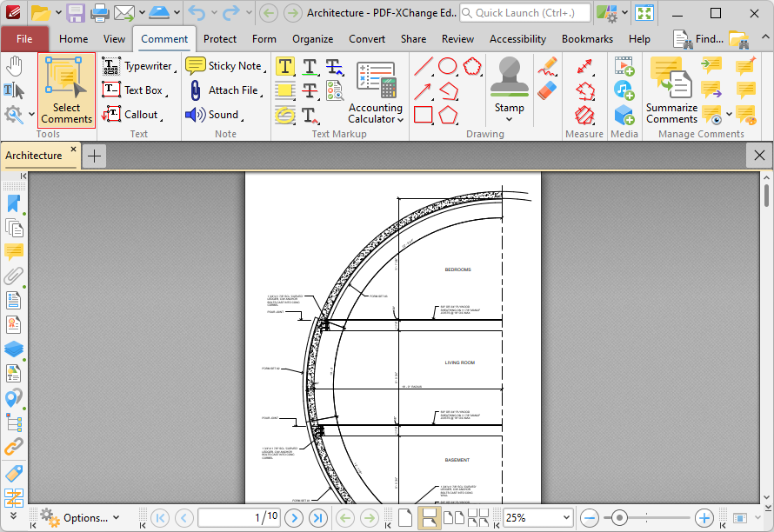Close the Architecture document tab

click(73, 149)
